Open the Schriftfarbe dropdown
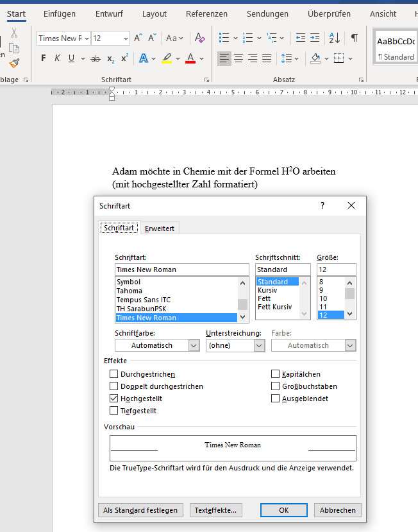Screen dimensions: 418x532 point(194,345)
